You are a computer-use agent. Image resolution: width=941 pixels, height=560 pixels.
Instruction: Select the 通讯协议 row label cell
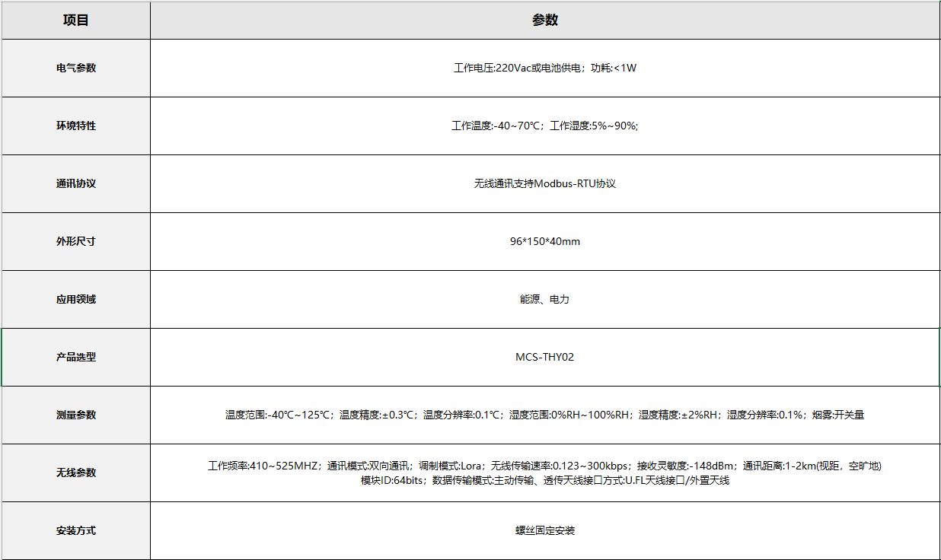pyautogui.click(x=76, y=183)
